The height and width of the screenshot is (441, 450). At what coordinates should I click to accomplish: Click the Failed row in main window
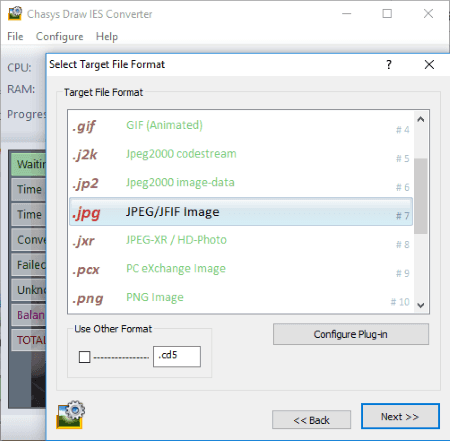tap(29, 265)
